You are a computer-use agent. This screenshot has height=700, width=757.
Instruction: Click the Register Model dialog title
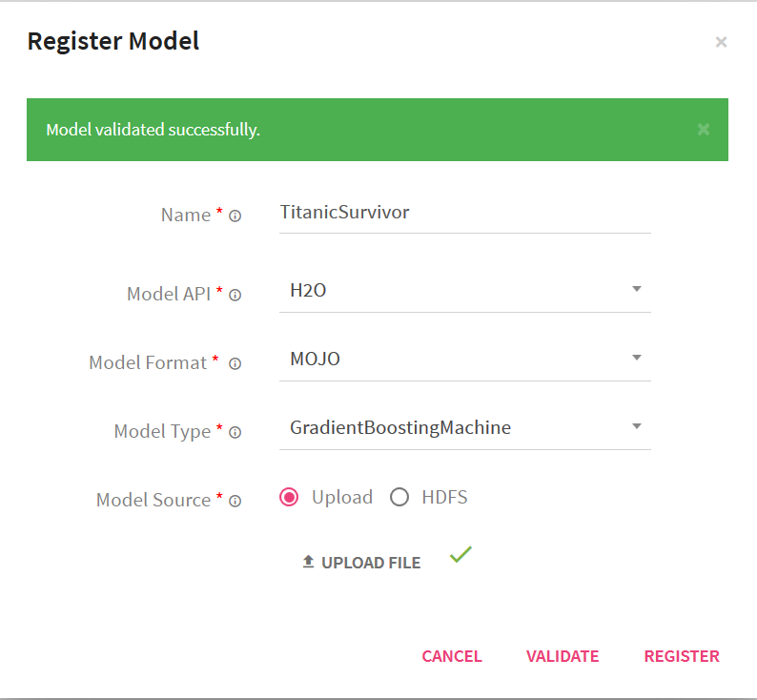click(113, 41)
